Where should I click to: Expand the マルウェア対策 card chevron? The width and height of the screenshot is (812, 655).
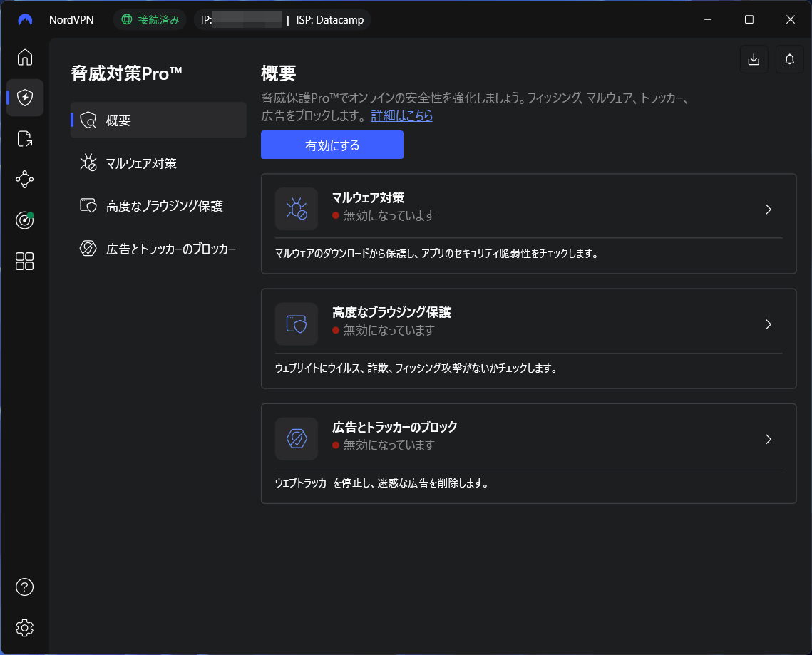[768, 210]
